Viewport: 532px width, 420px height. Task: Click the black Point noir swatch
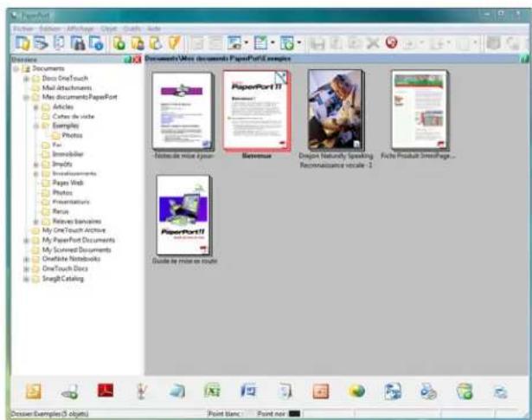294,414
